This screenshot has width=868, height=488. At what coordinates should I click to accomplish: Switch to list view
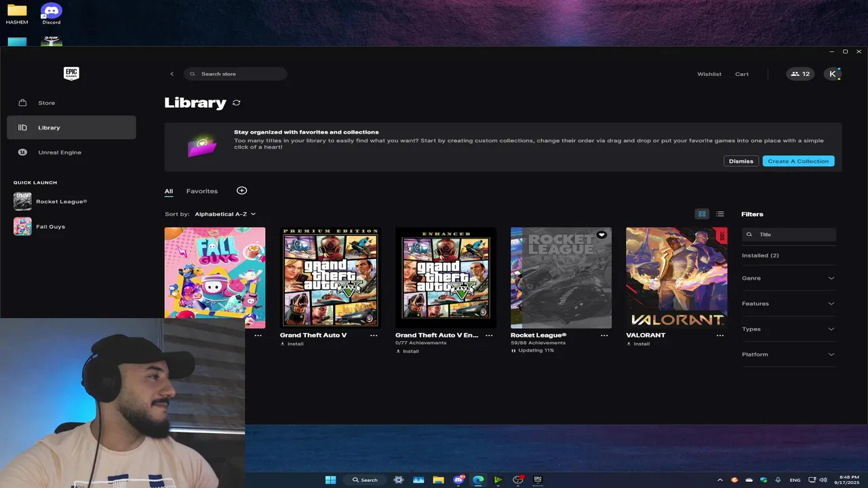click(720, 214)
